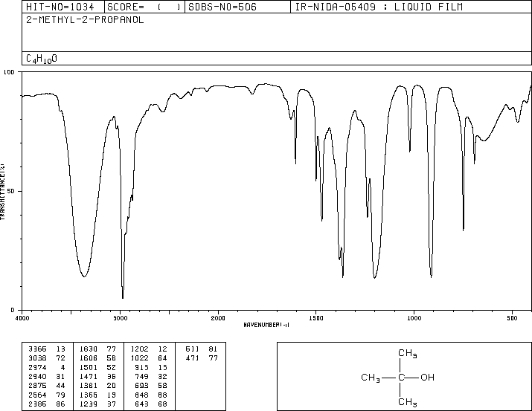Click transmittance 72 beside 3038
The image size is (532, 411).
60,358
